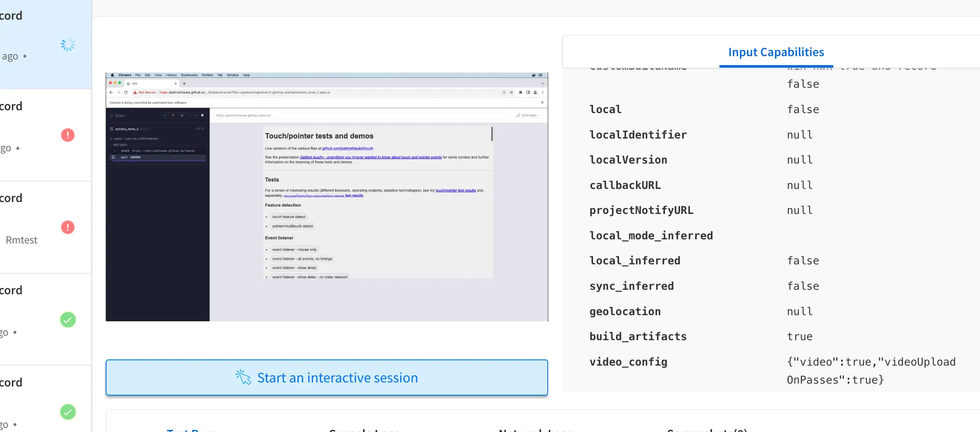Click the blue loading spinner in sidebar
Image resolution: width=980 pixels, height=432 pixels.
[68, 45]
